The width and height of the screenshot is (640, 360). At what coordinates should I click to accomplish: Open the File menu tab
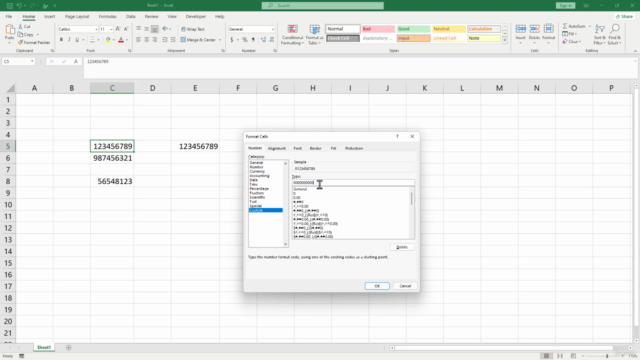9,16
